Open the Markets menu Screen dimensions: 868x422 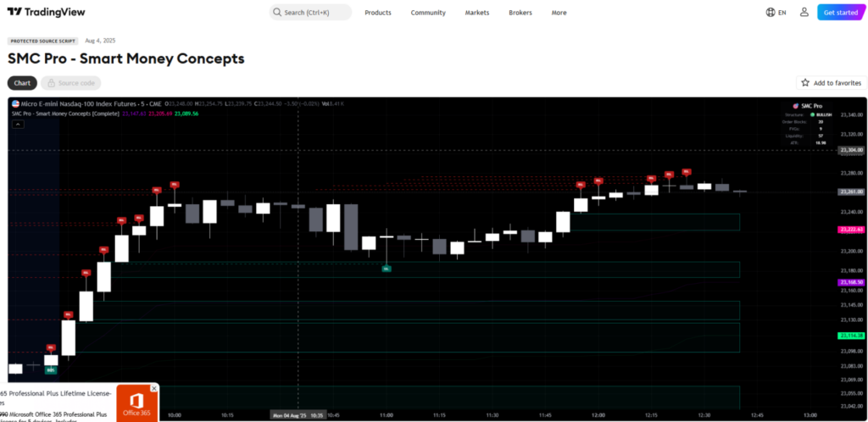click(x=477, y=13)
